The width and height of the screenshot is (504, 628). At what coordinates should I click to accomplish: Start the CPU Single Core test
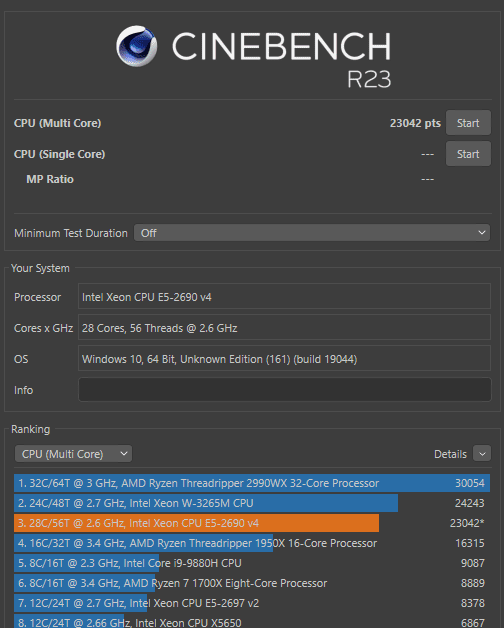pos(468,154)
